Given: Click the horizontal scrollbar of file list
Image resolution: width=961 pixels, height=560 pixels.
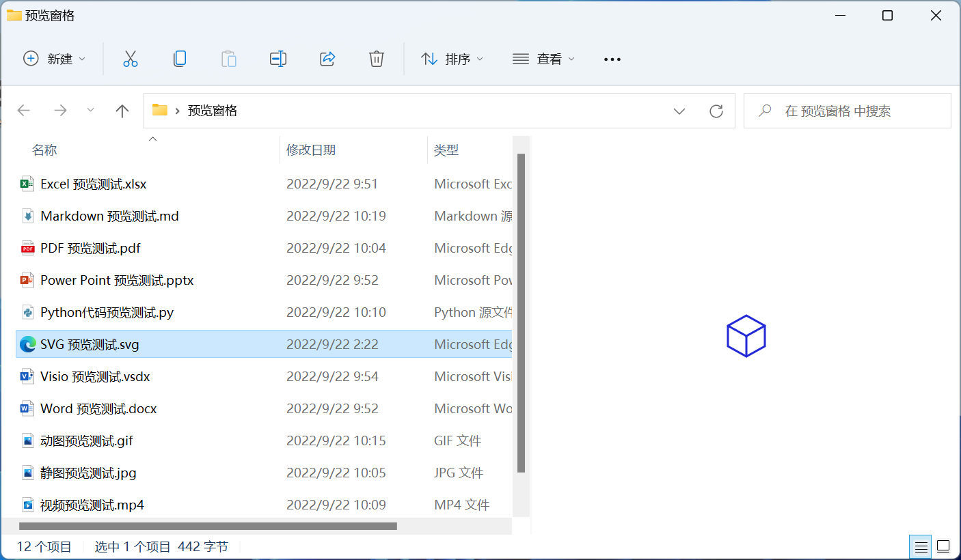Looking at the screenshot, I should [208, 526].
